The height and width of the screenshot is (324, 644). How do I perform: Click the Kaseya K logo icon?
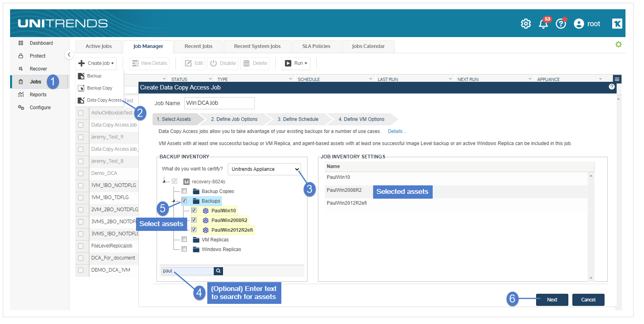click(x=617, y=24)
